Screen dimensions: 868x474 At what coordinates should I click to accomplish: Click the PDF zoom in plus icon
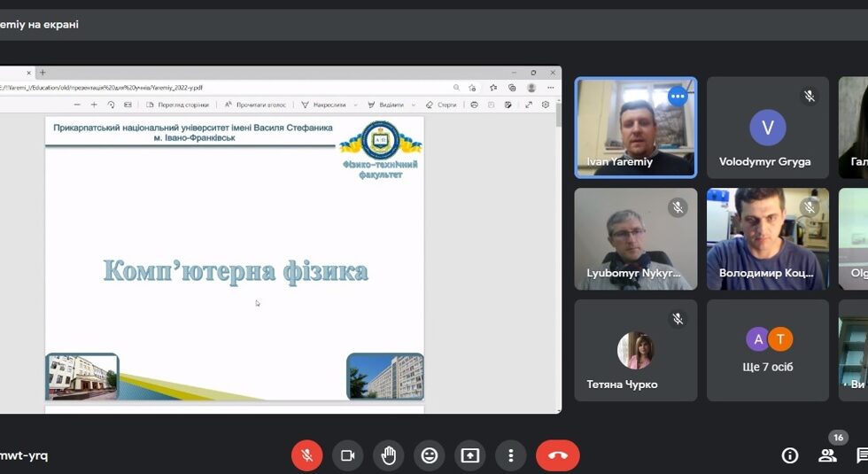[94, 105]
